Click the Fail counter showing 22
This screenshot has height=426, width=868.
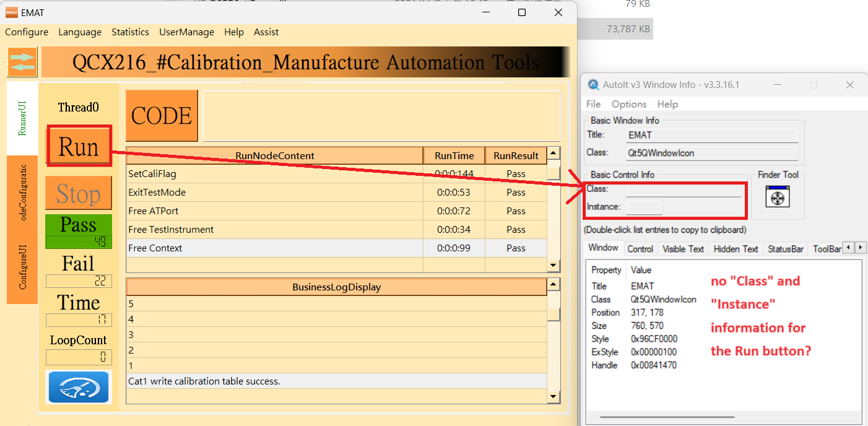click(x=79, y=281)
